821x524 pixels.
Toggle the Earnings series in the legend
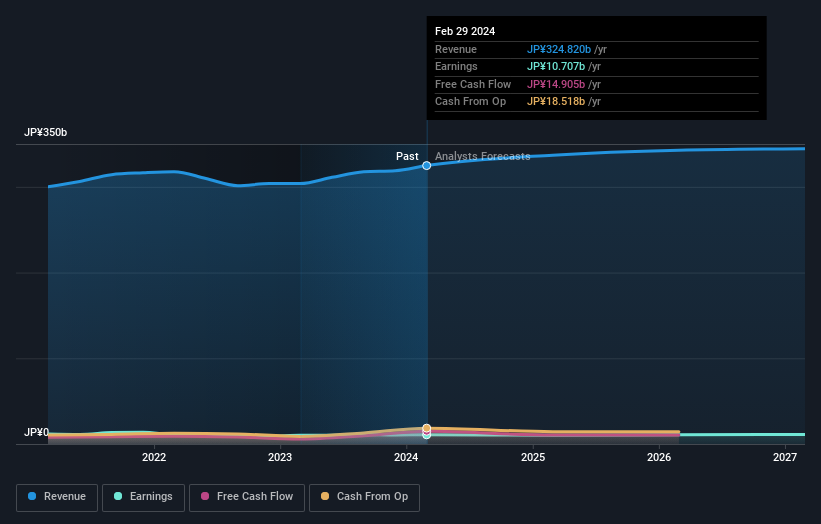143,497
